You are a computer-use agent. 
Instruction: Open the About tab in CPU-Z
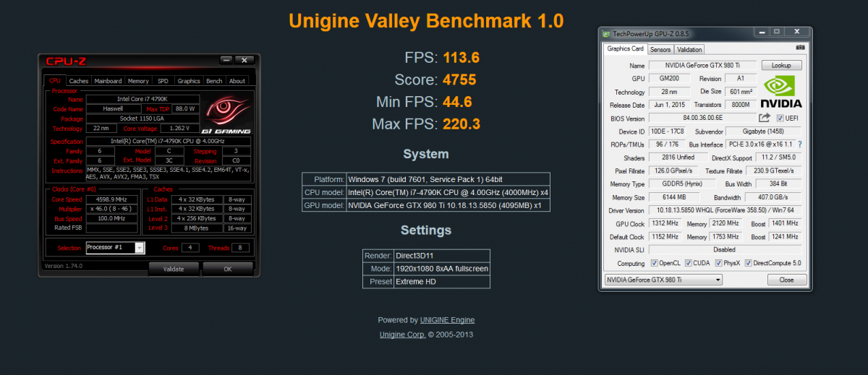pos(237,81)
